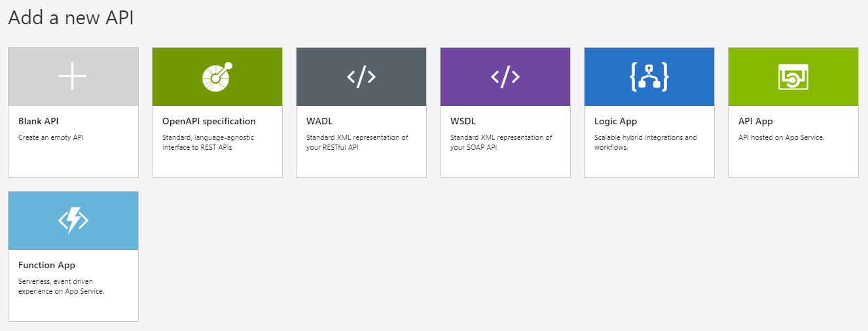Choose the Function App title

[x=46, y=265]
